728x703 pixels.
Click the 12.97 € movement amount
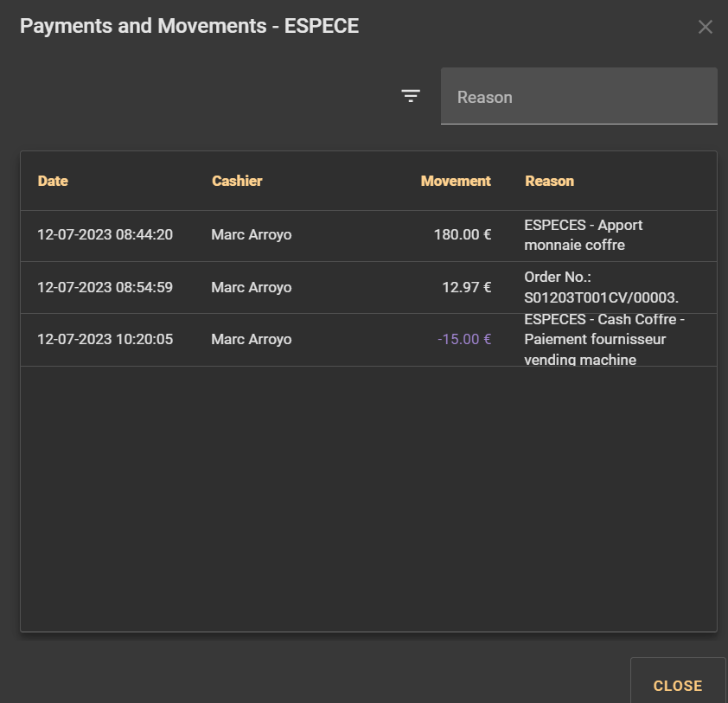(x=466, y=287)
